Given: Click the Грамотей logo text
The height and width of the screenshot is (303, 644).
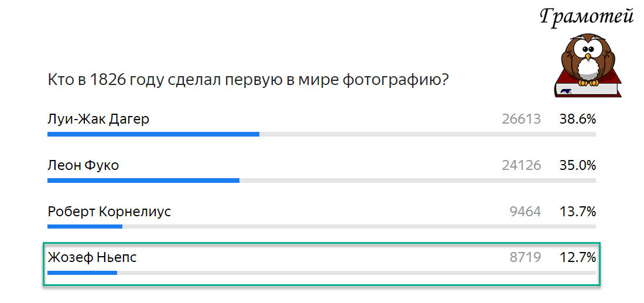Looking at the screenshot, I should [x=587, y=16].
